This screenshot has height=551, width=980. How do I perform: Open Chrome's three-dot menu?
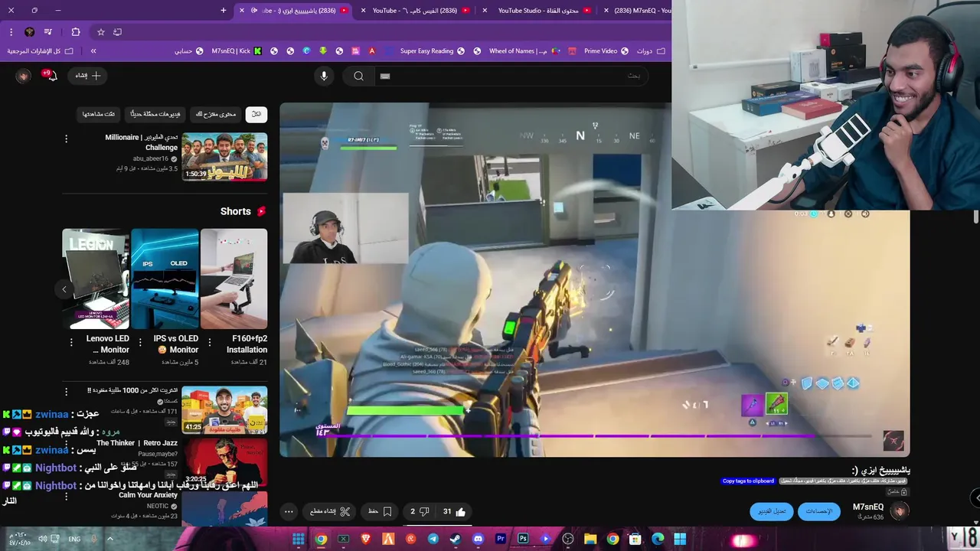click(11, 32)
